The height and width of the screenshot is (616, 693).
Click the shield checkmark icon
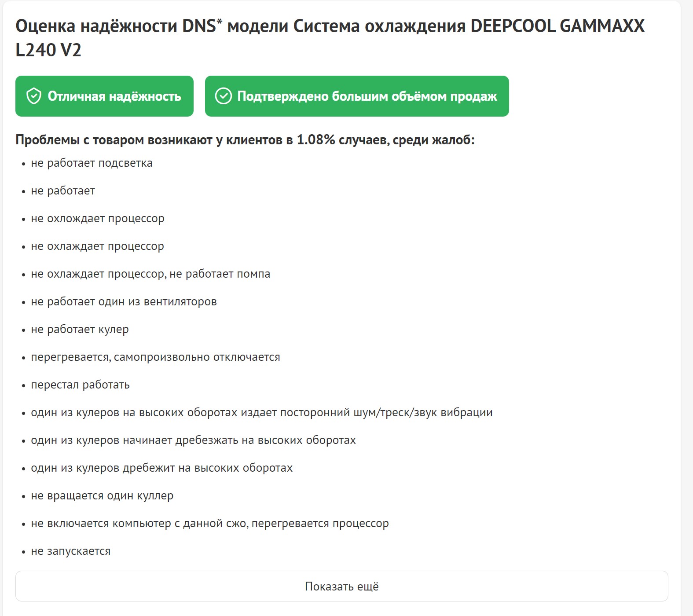tap(34, 96)
